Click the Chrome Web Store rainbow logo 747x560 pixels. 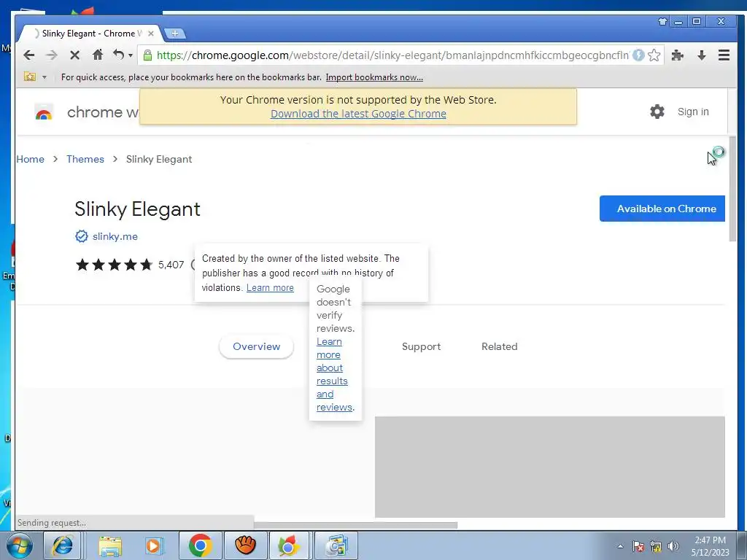point(43,112)
